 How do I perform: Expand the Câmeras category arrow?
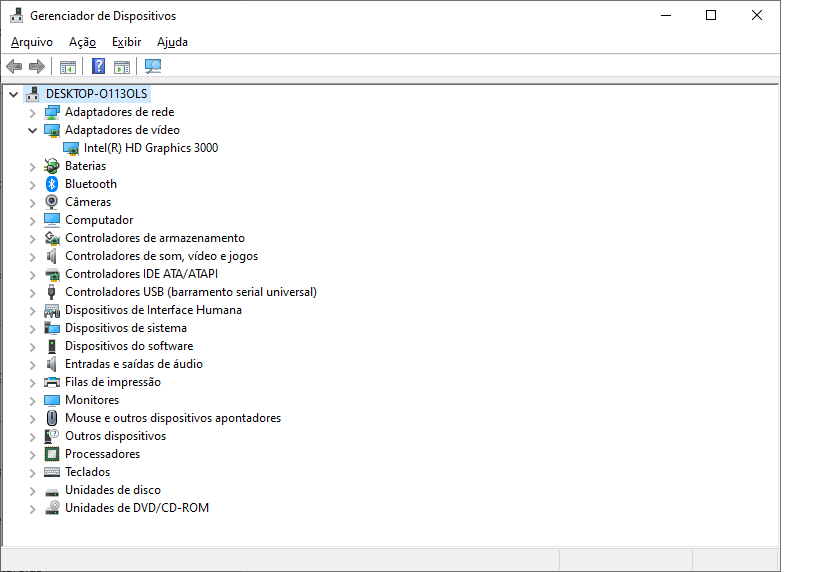32,203
